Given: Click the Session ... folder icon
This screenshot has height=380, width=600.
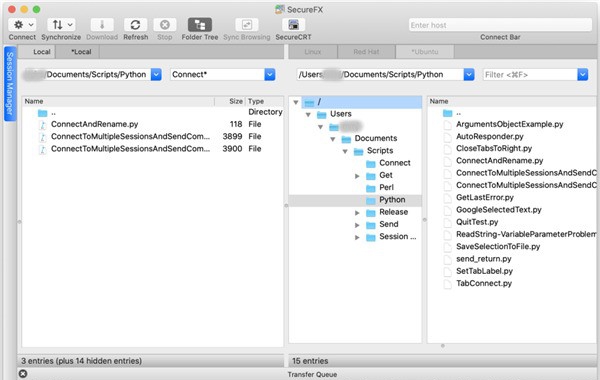Looking at the screenshot, I should [370, 237].
